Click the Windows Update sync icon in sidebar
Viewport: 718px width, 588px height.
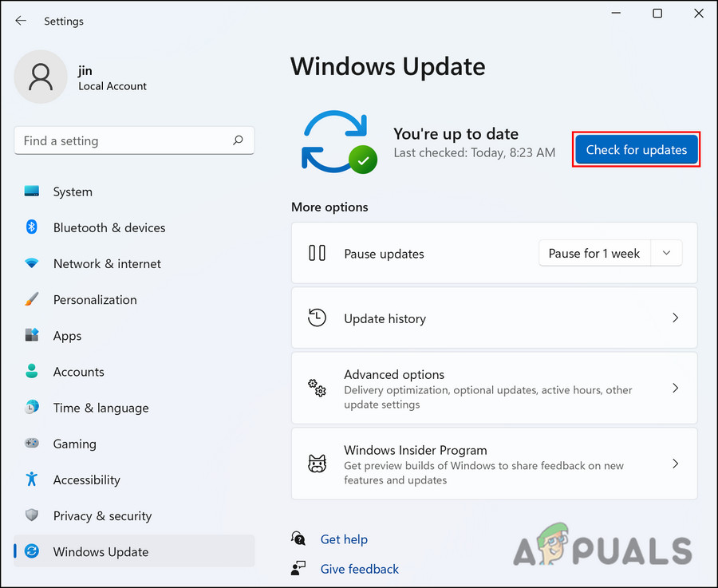coord(32,551)
